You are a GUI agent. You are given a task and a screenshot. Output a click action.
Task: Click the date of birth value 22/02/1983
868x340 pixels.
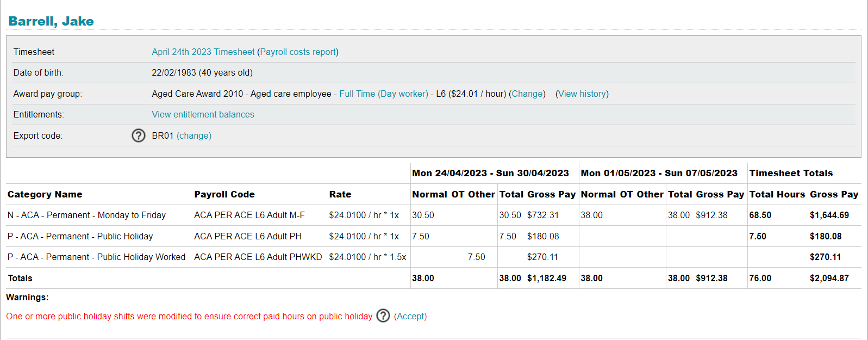(x=174, y=72)
